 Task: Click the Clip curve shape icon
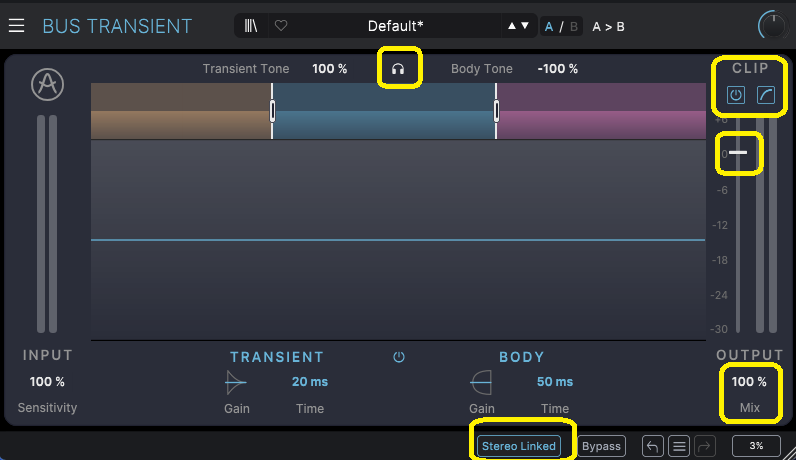[x=764, y=95]
